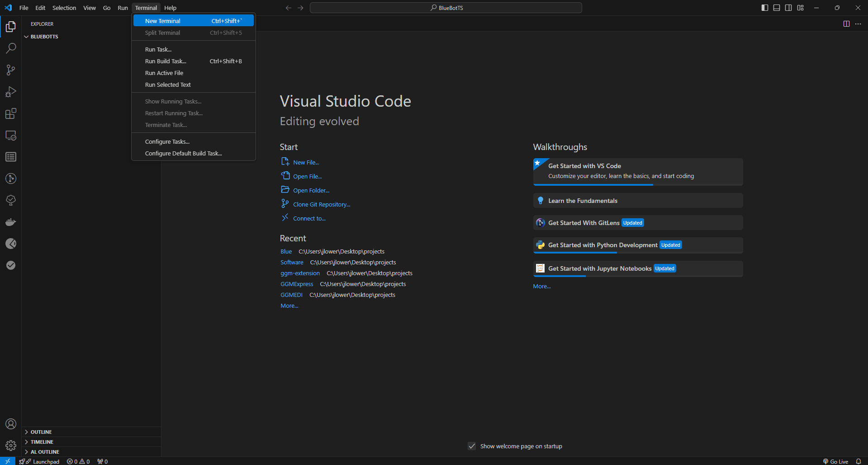
Task: Uncheck Show welcome page on startup
Action: [x=472, y=446]
